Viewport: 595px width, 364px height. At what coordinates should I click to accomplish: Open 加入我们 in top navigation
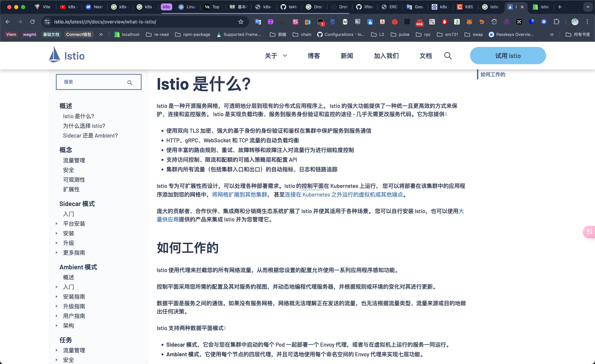point(386,56)
